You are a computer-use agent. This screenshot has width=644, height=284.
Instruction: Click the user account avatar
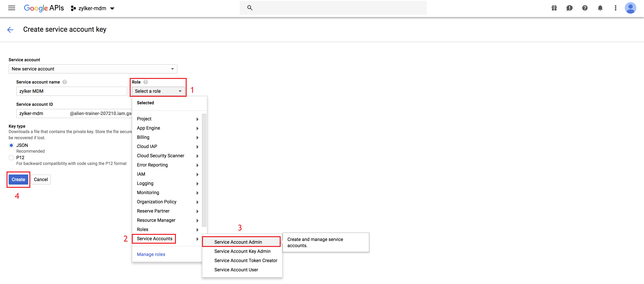point(630,8)
